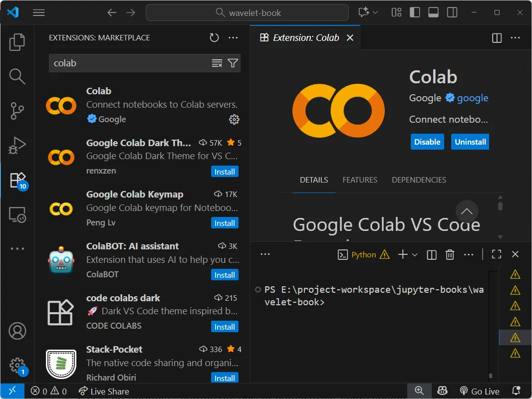Go forward with the right arrow
The height and width of the screenshot is (399, 532).
(x=131, y=13)
